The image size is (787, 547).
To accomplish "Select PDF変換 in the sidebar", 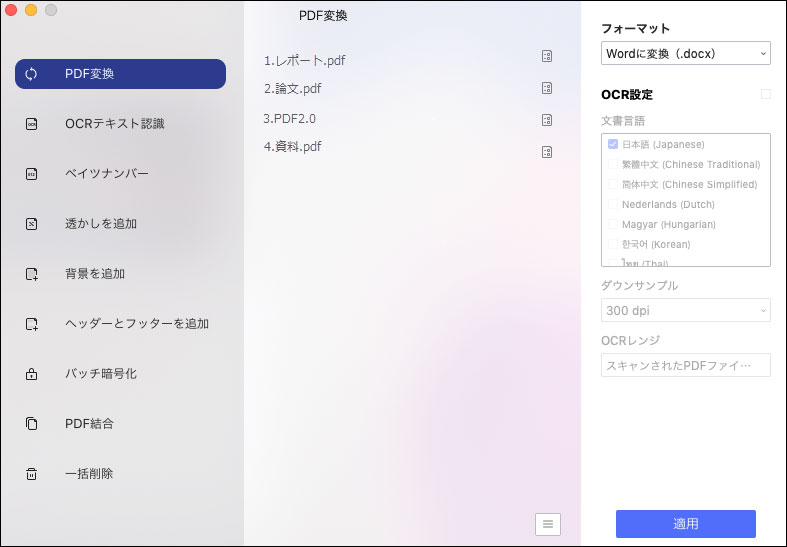I will [x=120, y=74].
